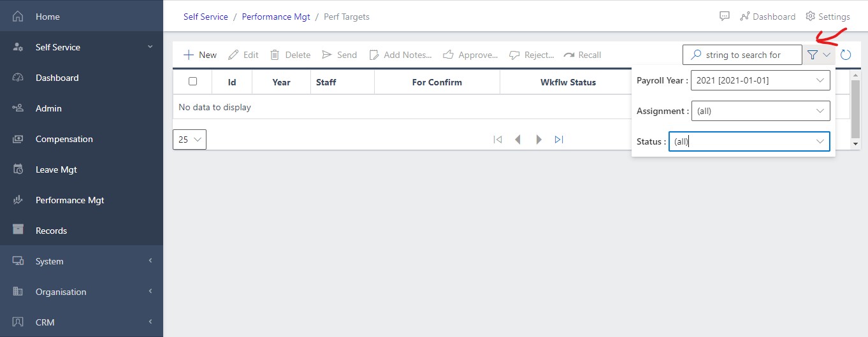Follow the Performance Mgt breadcrumb link
Viewport: 868px width, 337px height.
coord(276,17)
